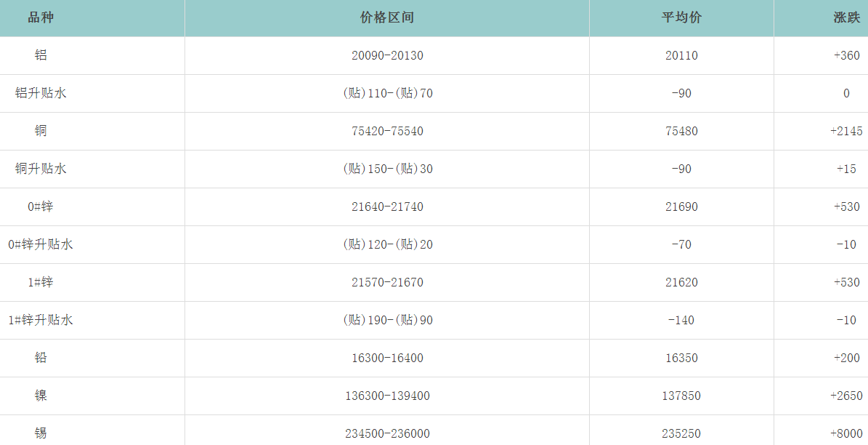868x445 pixels.
Task: Click the 镍 product name cell
Action: [41, 396]
